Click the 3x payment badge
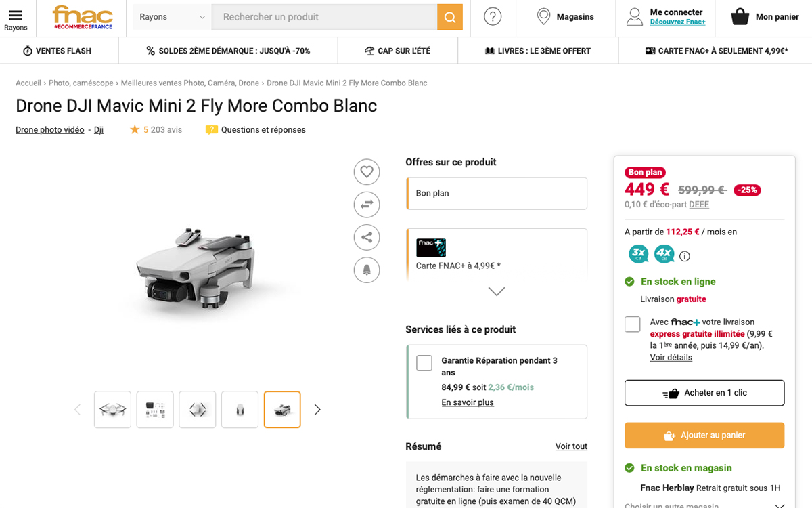Viewport: 812px width, 508px height. [638, 254]
